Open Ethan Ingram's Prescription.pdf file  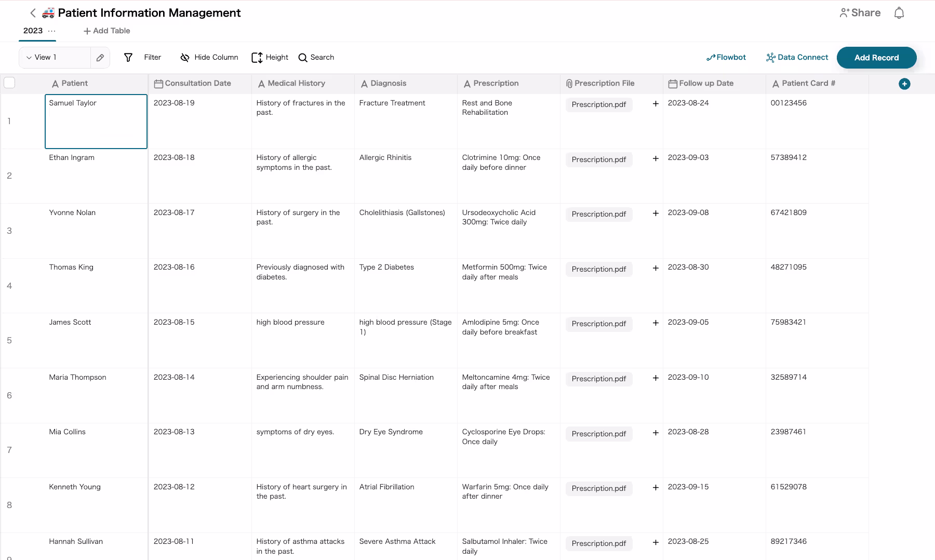[598, 159]
